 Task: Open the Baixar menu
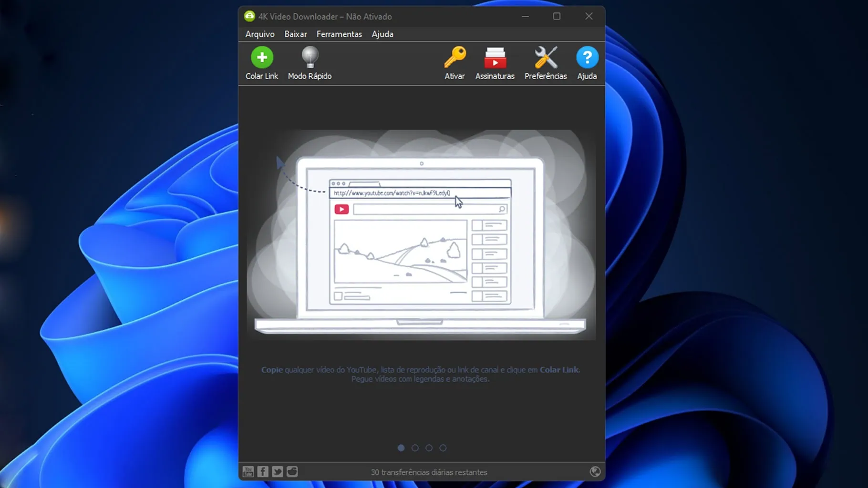296,34
